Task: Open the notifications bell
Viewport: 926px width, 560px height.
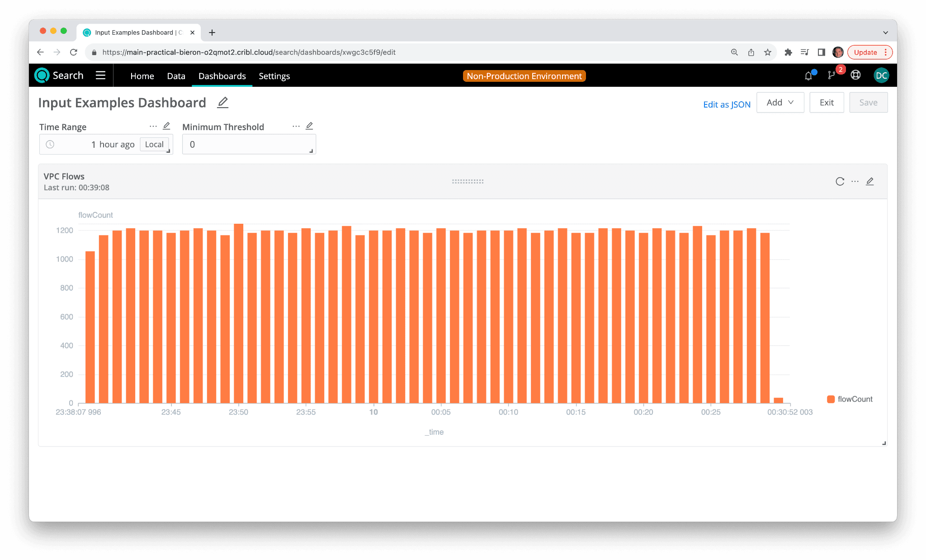Action: [x=808, y=76]
